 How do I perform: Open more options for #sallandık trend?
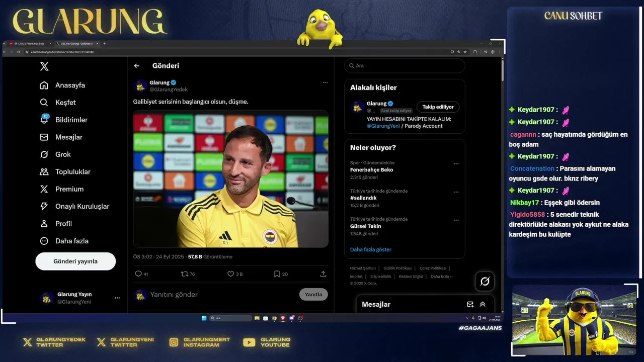pyautogui.click(x=456, y=192)
